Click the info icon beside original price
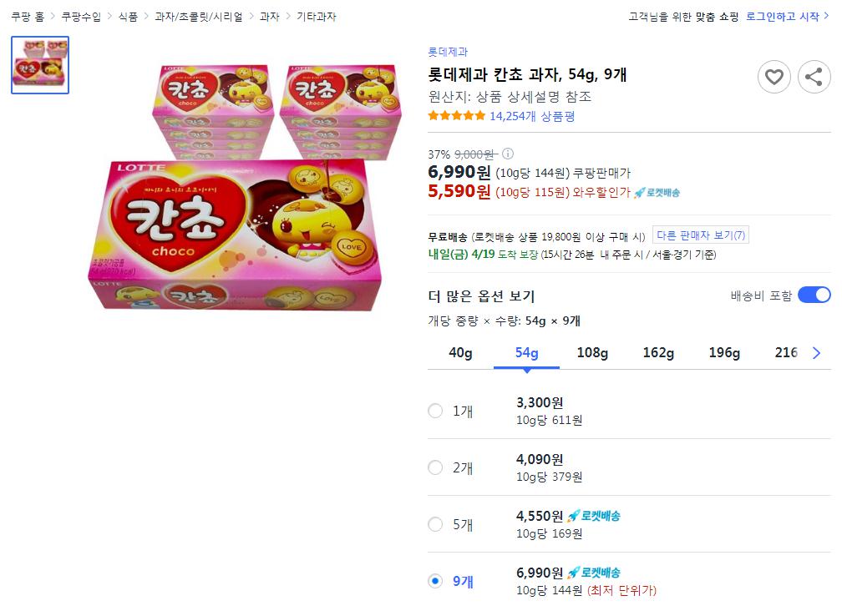Viewport: 842px width, 616px height. pyautogui.click(x=508, y=154)
